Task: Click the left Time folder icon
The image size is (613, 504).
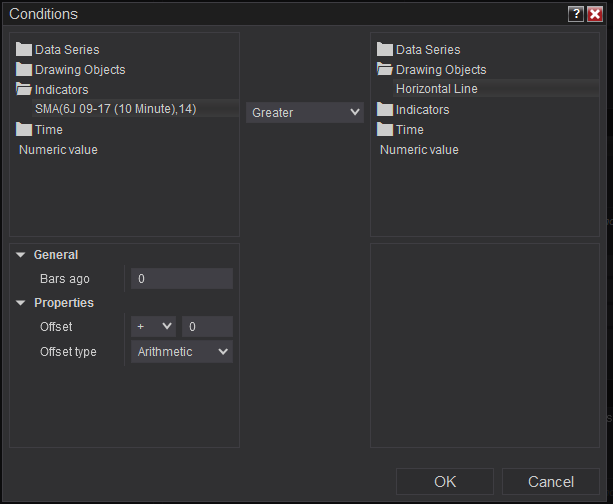Action: pyautogui.click(x=24, y=130)
